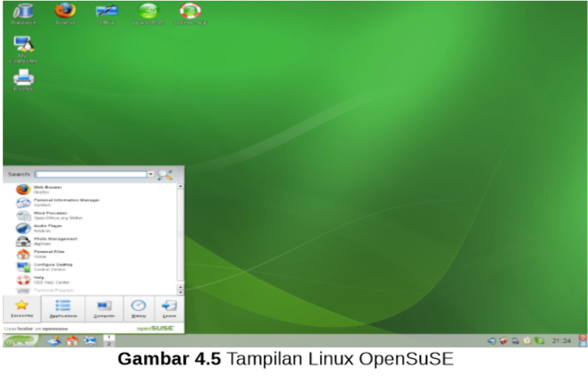Click the menu list bottom scroll-down arrow
588x377 pixels.
point(181,292)
